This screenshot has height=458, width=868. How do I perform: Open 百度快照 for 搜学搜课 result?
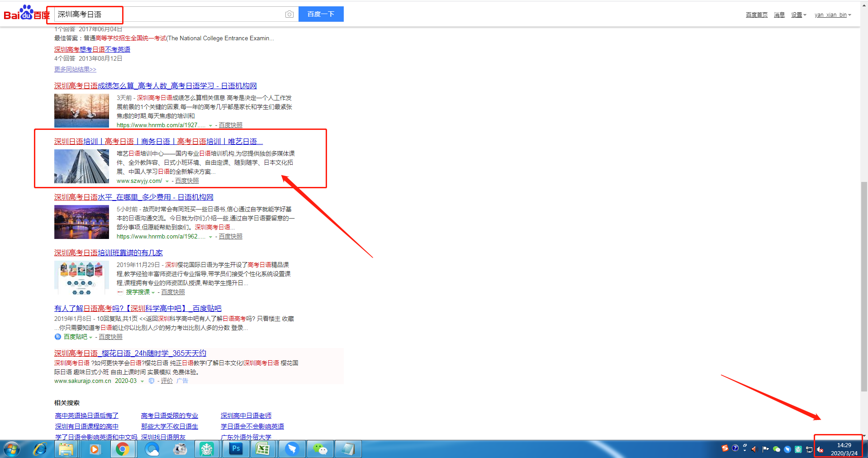pos(173,292)
